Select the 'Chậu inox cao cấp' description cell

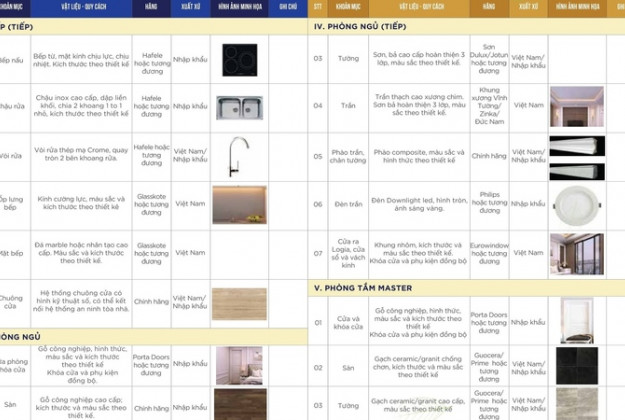pyautogui.click(x=81, y=106)
